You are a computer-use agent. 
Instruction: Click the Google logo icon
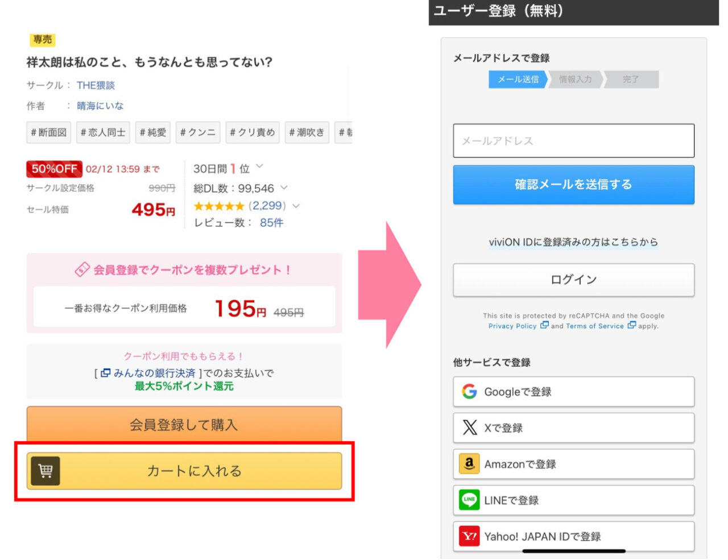[469, 392]
